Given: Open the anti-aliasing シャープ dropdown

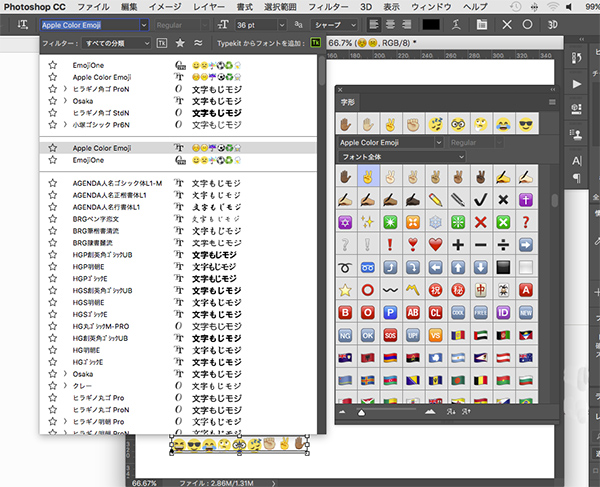Looking at the screenshot, I should tap(334, 25).
